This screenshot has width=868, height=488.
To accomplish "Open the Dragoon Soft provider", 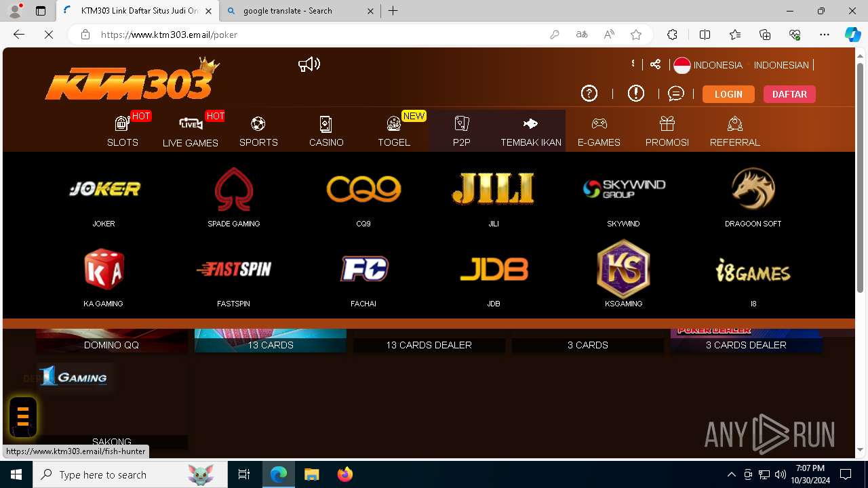I will pyautogui.click(x=753, y=189).
